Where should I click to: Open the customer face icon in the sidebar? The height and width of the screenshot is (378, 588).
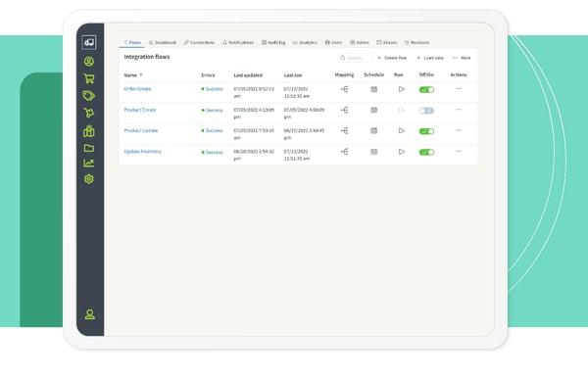pos(89,62)
